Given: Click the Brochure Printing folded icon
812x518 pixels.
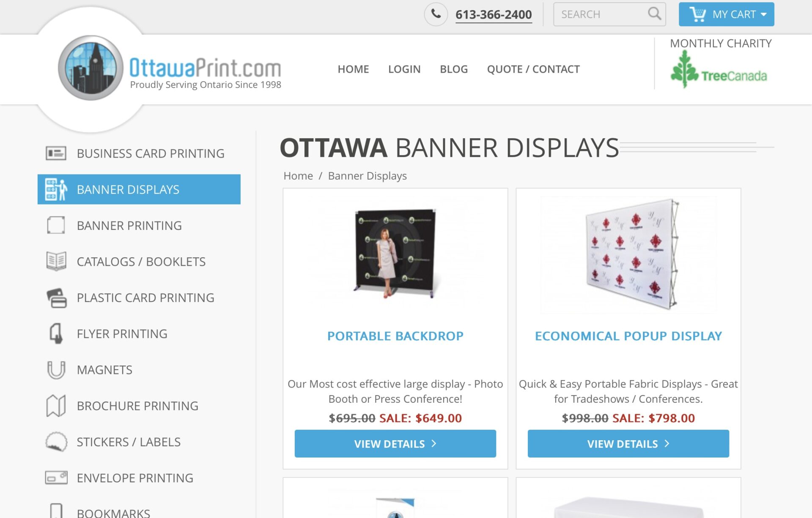Looking at the screenshot, I should (55, 406).
